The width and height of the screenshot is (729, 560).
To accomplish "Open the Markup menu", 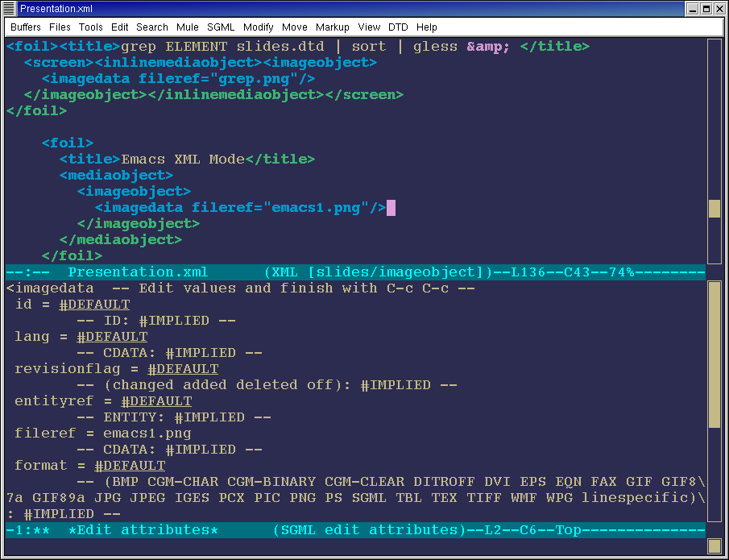I will (x=333, y=27).
